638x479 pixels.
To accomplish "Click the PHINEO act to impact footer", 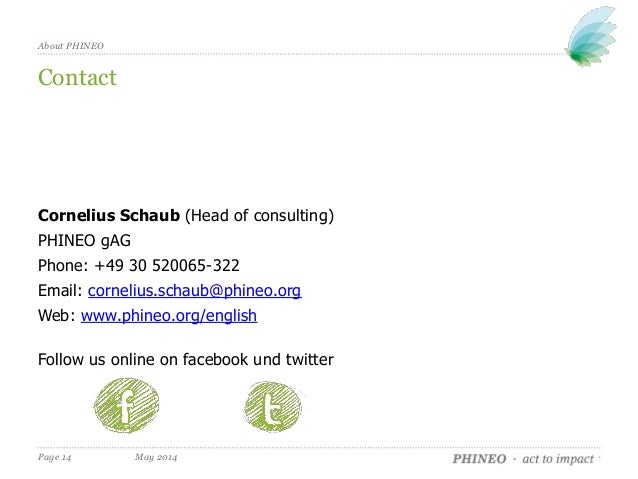I will pyautogui.click(x=523, y=459).
